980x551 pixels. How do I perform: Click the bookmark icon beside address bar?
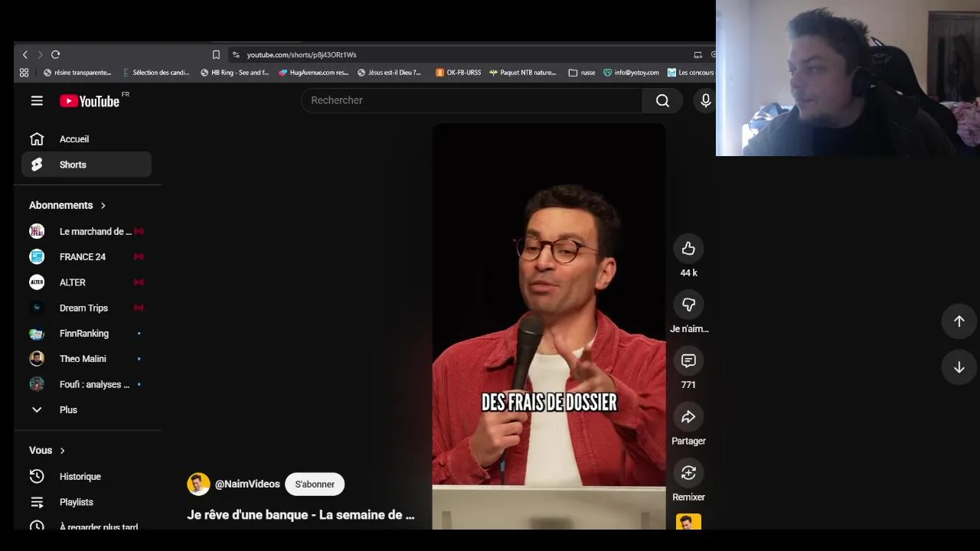[x=216, y=54]
